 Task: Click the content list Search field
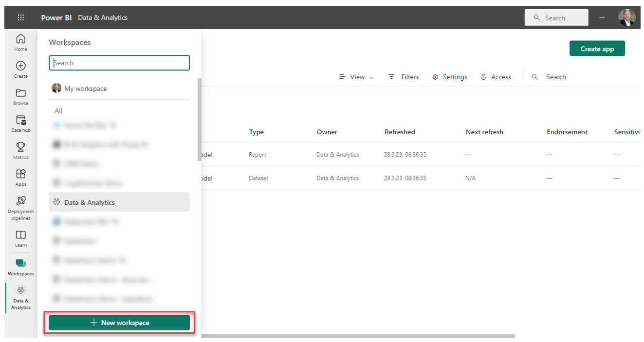556,77
